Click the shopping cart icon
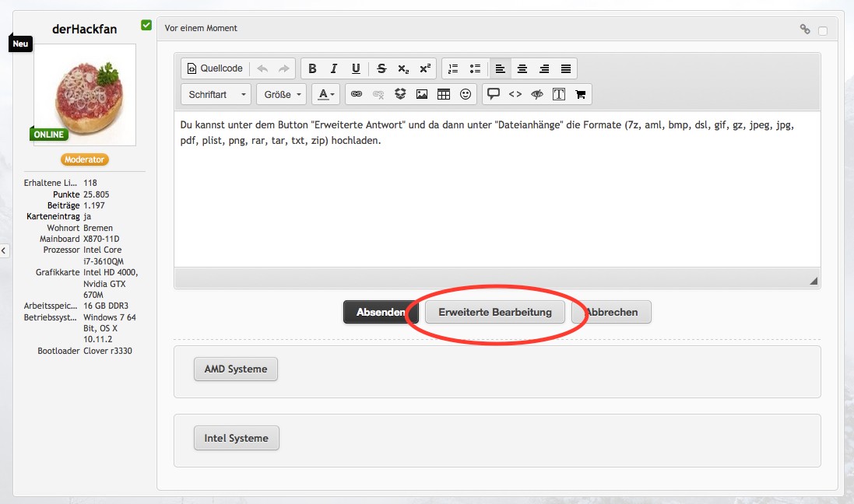 pos(581,94)
